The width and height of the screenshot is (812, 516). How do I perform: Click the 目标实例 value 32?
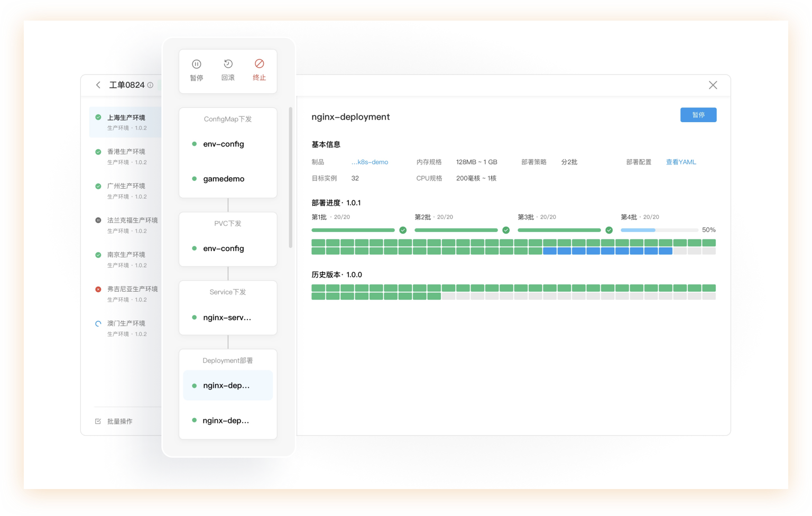[x=355, y=178]
